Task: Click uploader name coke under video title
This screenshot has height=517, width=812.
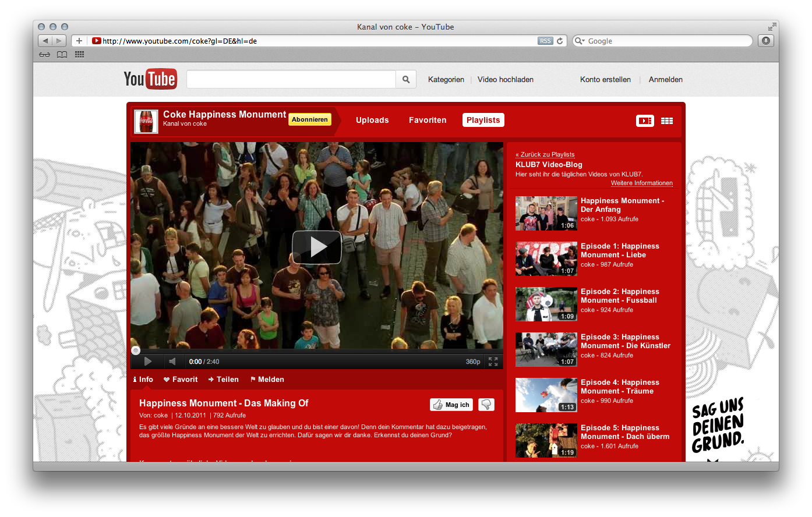Action: [x=161, y=416]
